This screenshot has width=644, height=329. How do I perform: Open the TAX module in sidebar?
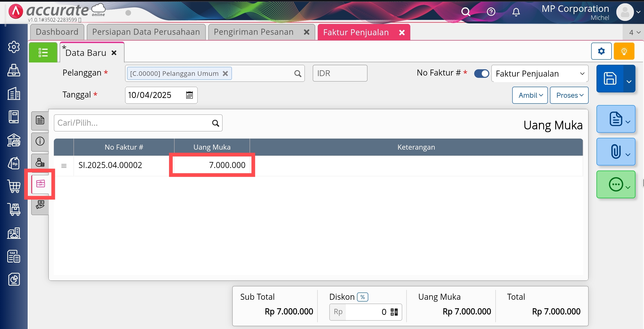(x=14, y=256)
